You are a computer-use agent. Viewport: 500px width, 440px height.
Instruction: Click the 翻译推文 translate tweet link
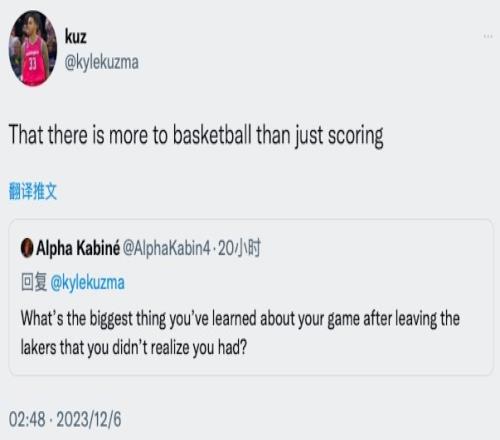tap(33, 191)
